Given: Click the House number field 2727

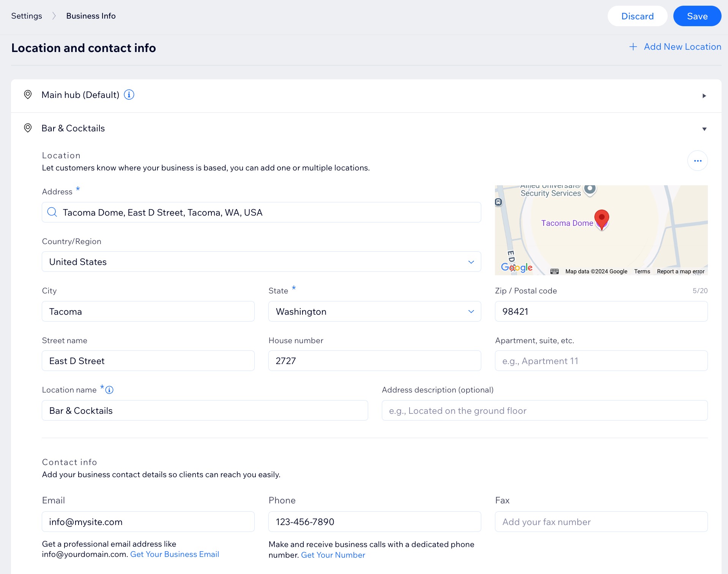Looking at the screenshot, I should (x=375, y=361).
